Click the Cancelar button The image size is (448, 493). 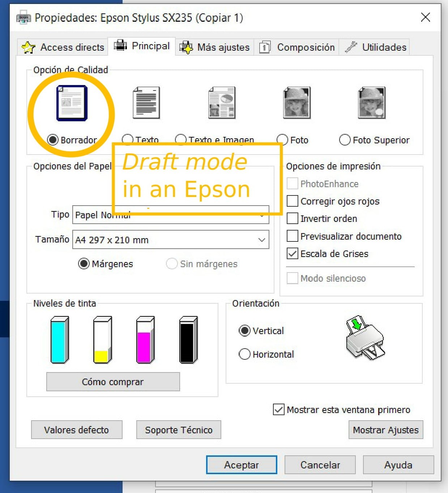(x=320, y=465)
